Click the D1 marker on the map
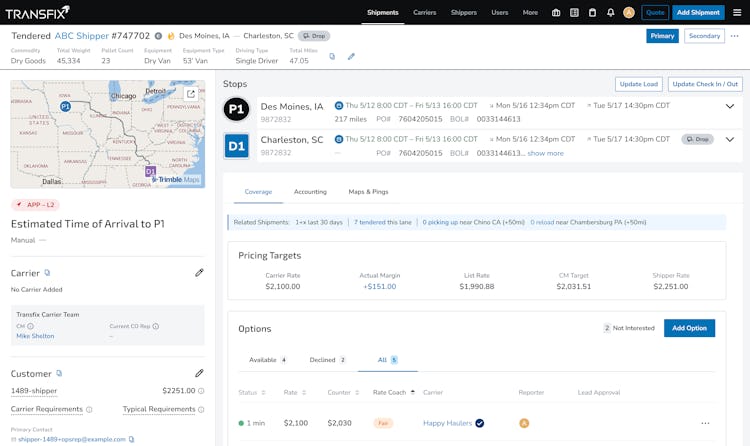 click(150, 171)
